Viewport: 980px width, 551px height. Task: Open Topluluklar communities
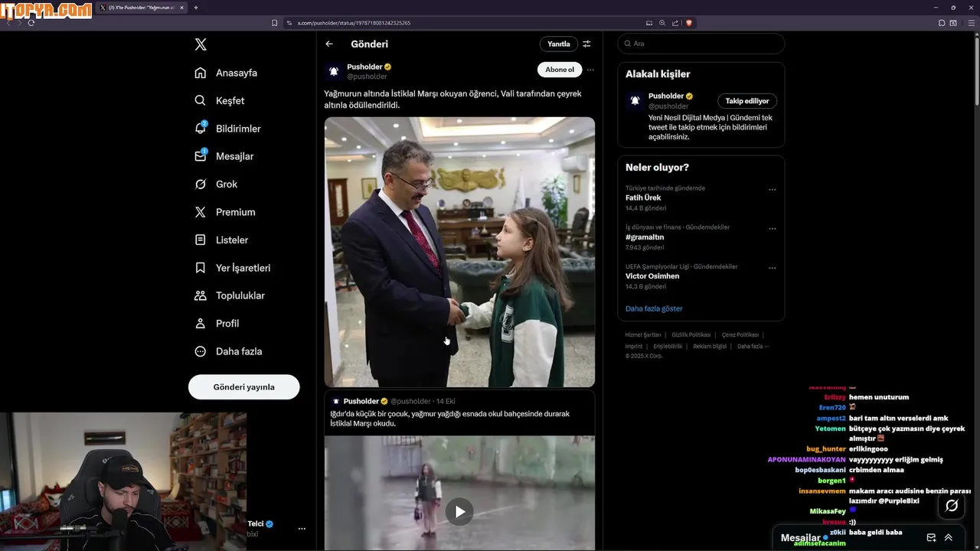(229, 295)
